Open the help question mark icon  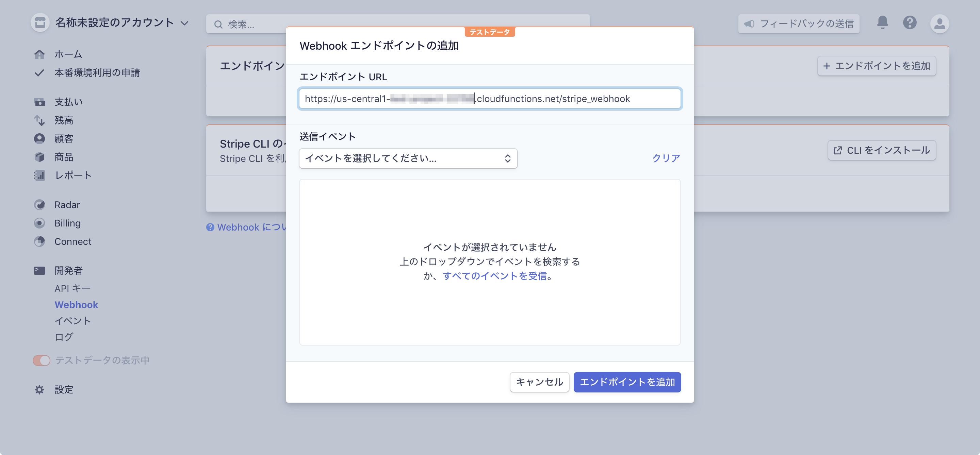click(x=910, y=23)
